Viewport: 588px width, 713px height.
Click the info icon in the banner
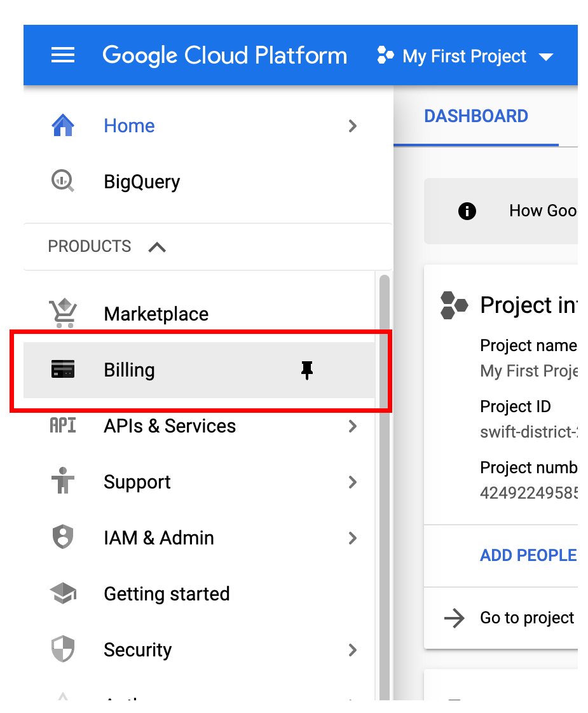tap(467, 211)
